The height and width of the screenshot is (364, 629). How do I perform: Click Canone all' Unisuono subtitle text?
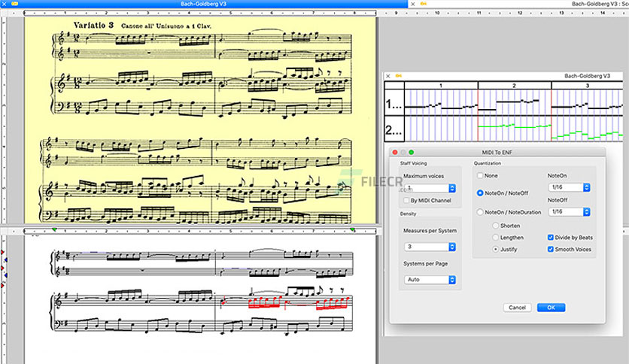[x=166, y=26]
